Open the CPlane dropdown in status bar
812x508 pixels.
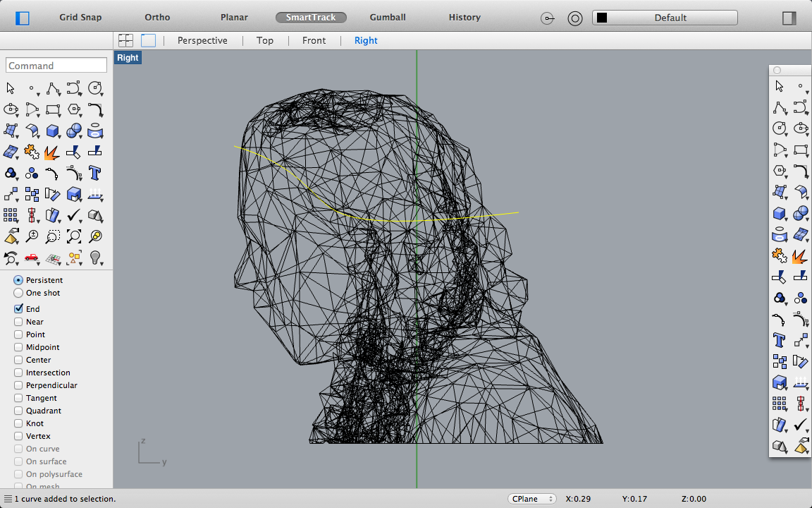pos(531,498)
